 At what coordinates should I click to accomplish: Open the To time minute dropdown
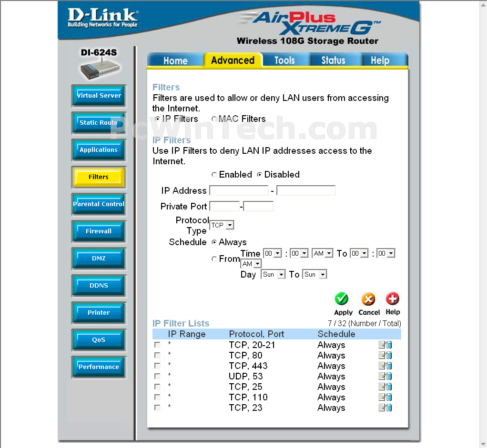coord(386,253)
